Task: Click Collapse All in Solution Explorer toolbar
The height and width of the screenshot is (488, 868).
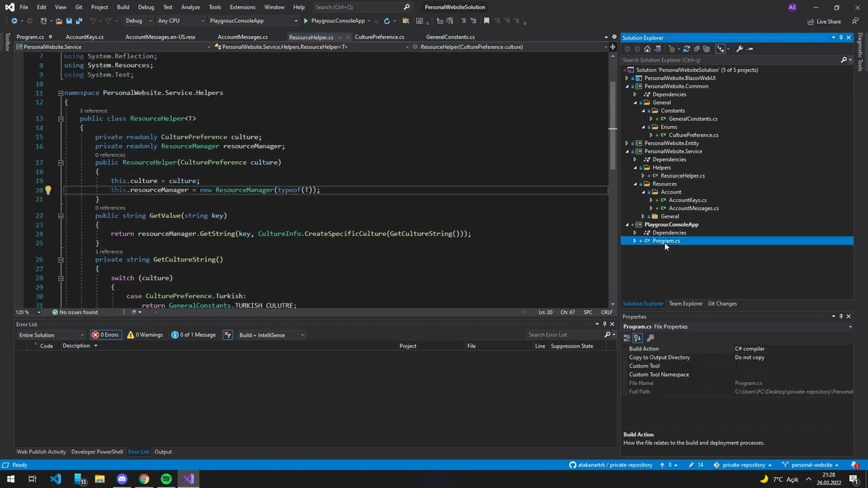Action: coord(696,49)
